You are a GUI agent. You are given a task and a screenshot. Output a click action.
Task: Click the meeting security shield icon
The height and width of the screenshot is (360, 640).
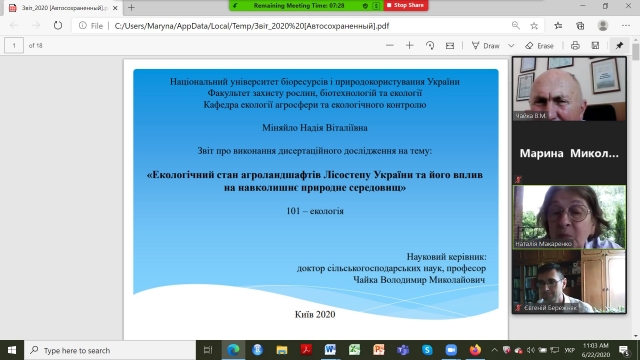(x=365, y=6)
